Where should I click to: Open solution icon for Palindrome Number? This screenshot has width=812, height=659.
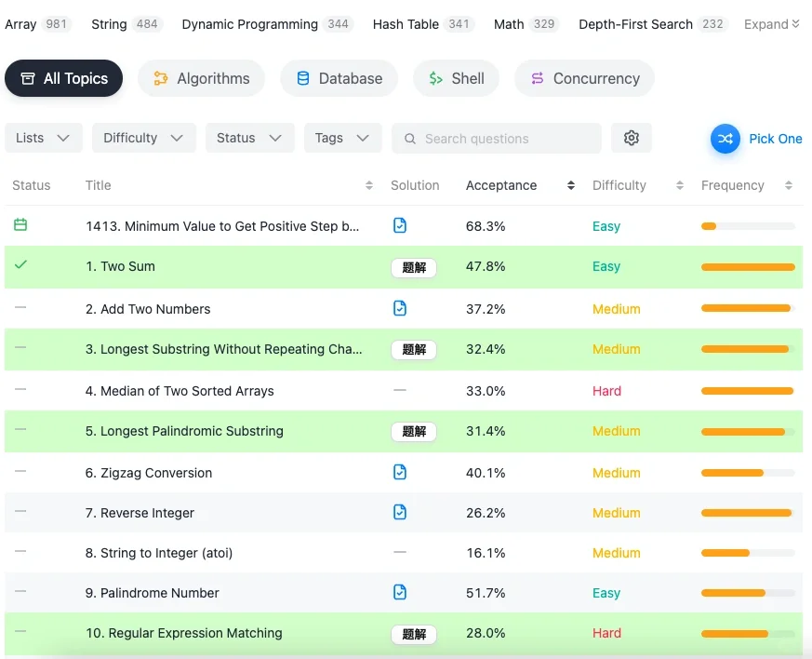[x=400, y=592]
